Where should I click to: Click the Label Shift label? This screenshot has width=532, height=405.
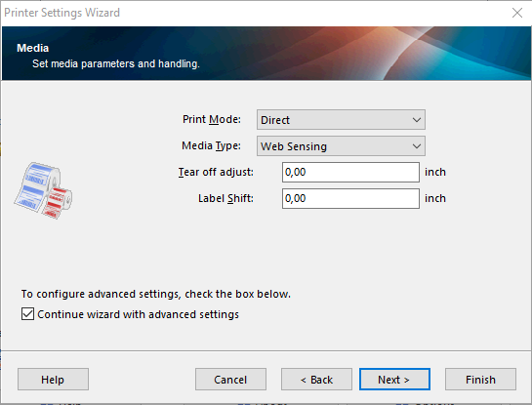[x=225, y=198]
